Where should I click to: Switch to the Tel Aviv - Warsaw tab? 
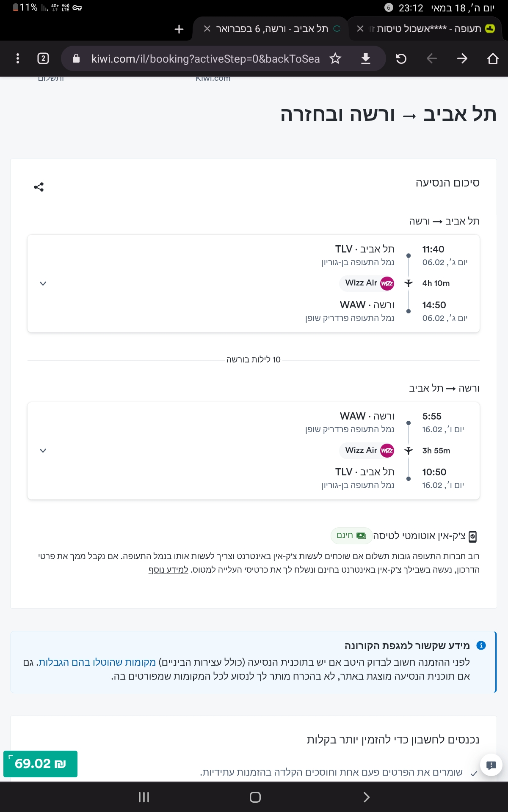[x=272, y=29]
